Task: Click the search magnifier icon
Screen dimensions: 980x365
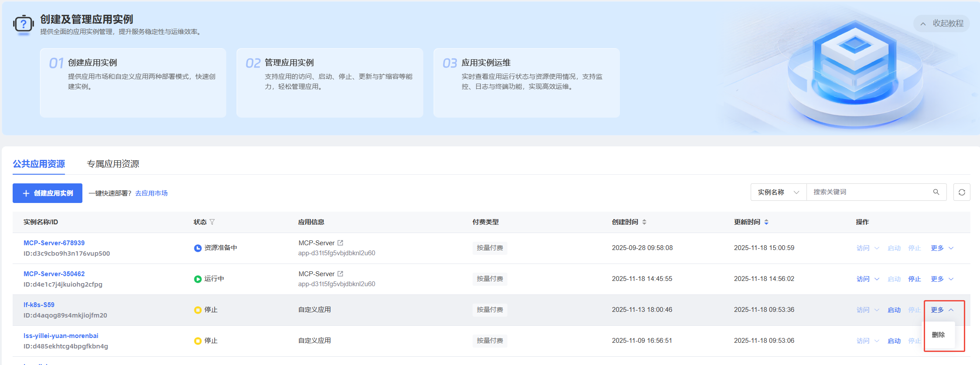Action: coord(936,192)
